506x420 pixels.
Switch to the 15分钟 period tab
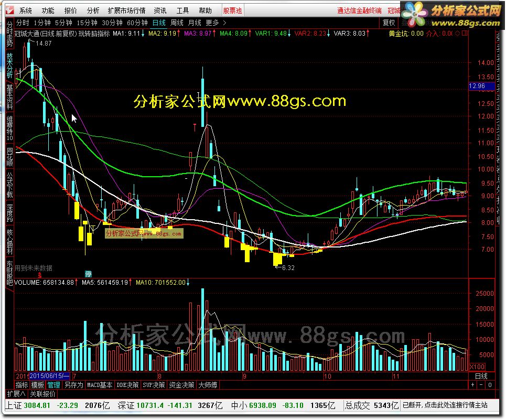click(x=87, y=23)
